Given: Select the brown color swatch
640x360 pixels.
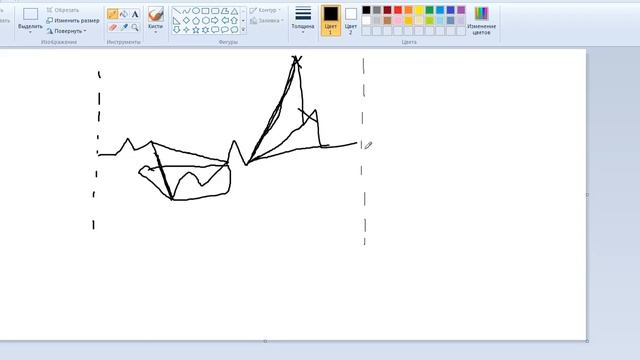Looking at the screenshot, I should [x=387, y=20].
